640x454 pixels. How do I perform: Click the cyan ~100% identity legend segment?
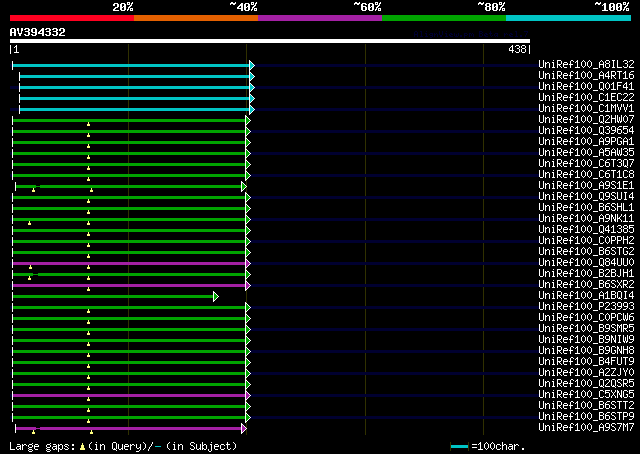coord(569,18)
